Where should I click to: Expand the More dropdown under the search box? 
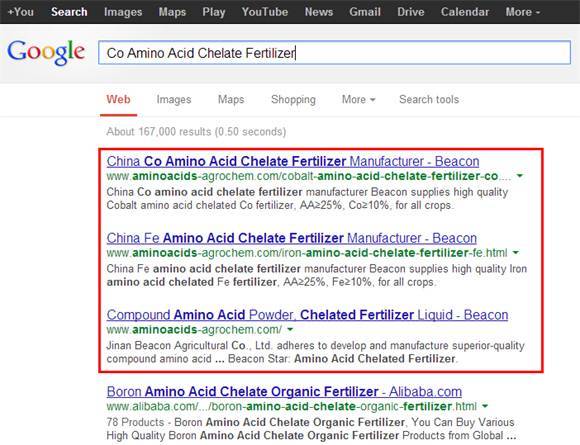click(358, 100)
